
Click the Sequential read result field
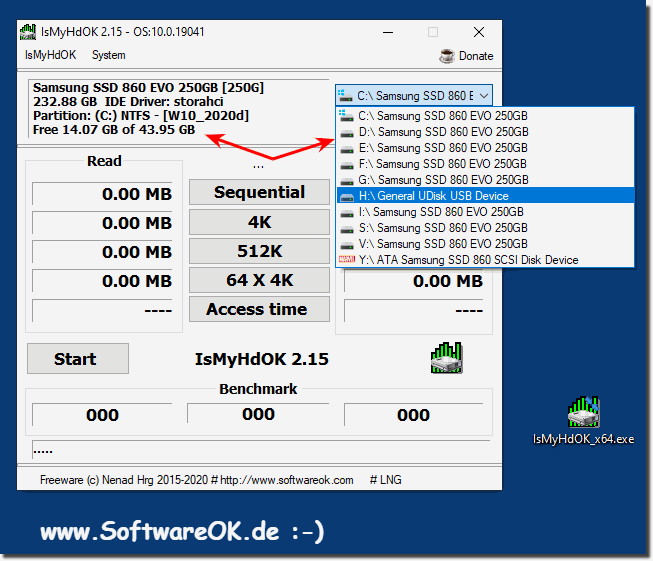coord(102,194)
